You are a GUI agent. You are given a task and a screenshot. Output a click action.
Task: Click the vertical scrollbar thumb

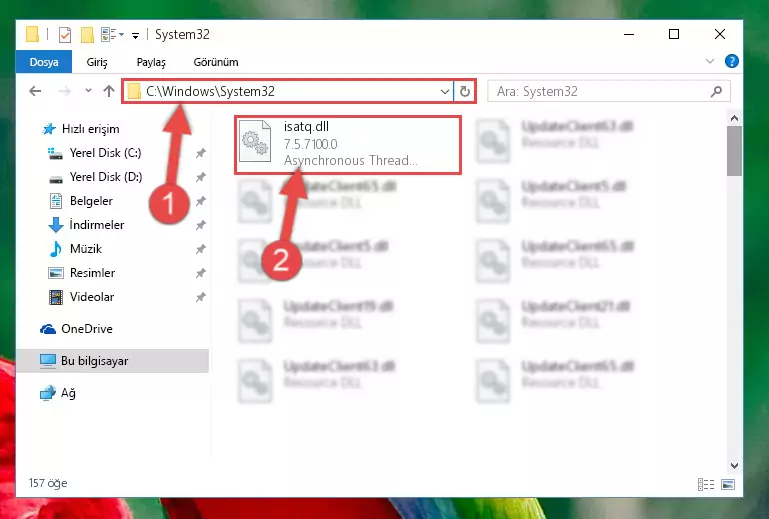pos(734,151)
